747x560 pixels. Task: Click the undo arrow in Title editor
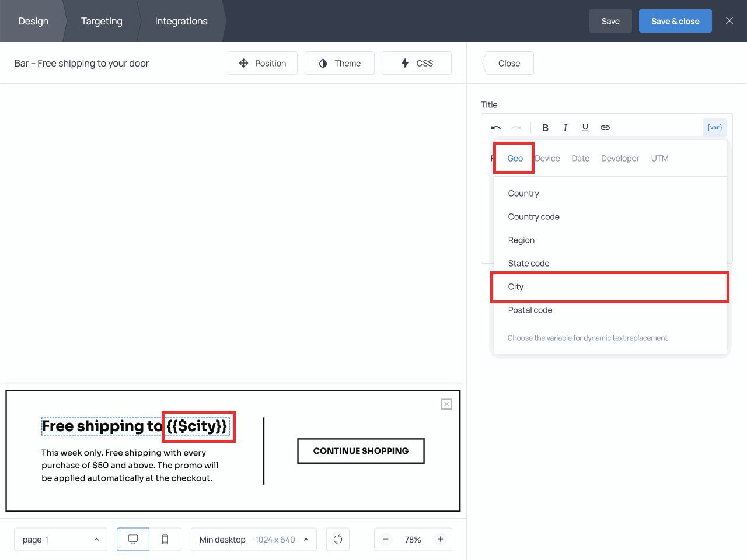tap(496, 128)
